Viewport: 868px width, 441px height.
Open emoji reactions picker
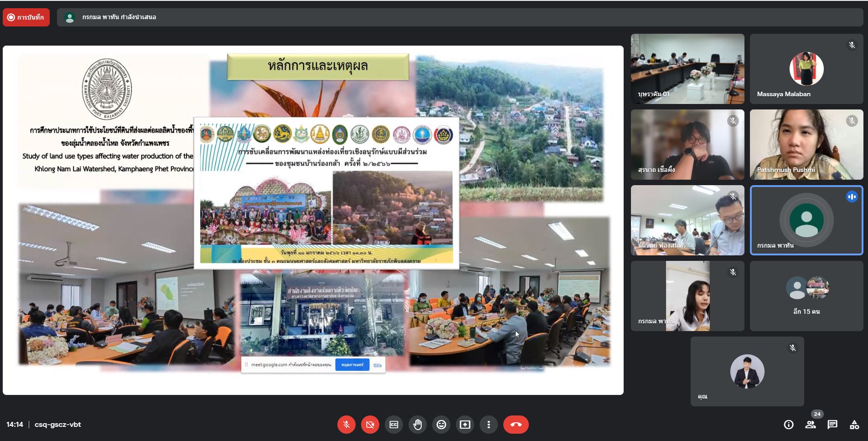[441, 425]
